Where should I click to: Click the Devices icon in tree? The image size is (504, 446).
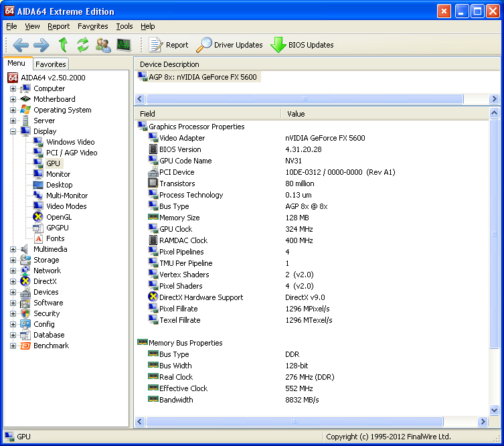click(x=25, y=292)
